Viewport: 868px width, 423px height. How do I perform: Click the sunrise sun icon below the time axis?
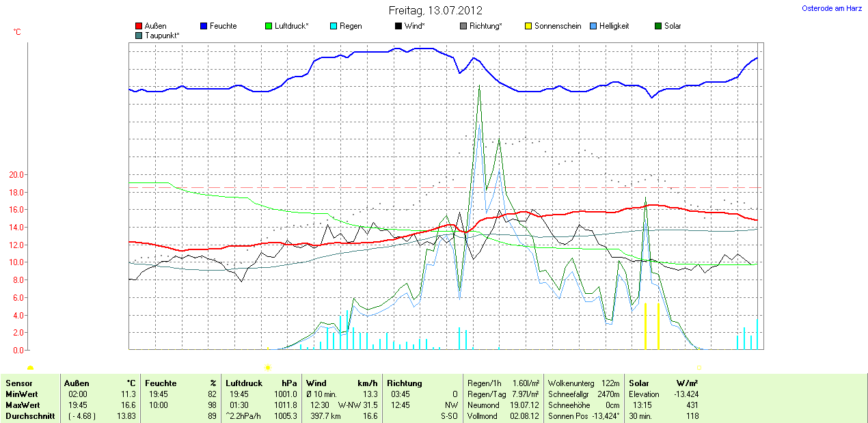click(x=268, y=368)
